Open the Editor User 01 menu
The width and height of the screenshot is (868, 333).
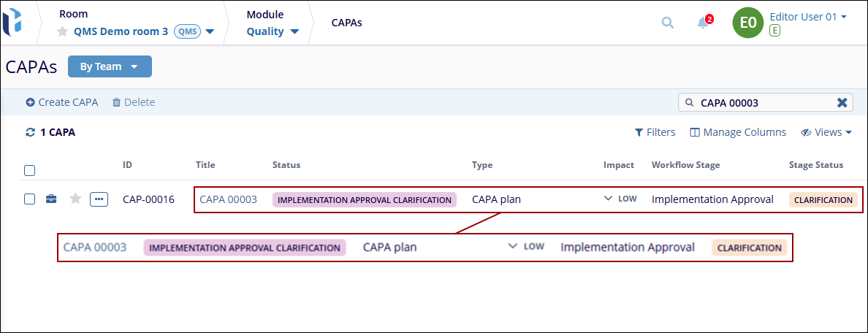pos(808,17)
